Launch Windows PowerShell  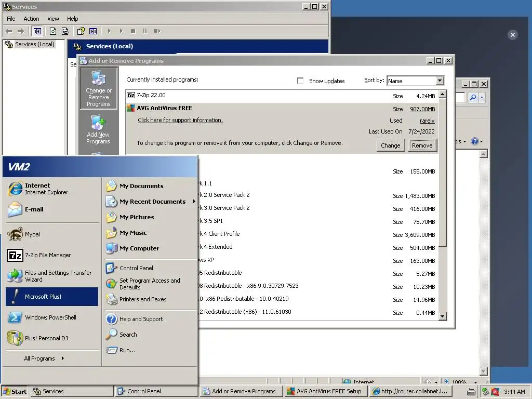52,317
